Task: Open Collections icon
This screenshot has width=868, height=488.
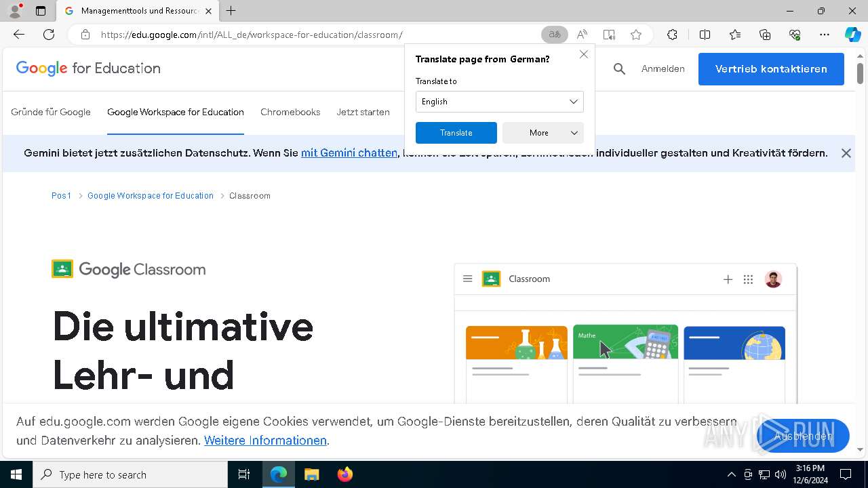Action: click(765, 35)
